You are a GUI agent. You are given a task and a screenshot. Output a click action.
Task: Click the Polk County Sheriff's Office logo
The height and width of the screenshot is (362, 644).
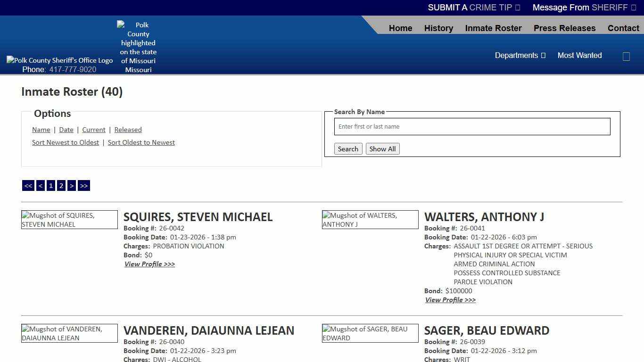59,60
